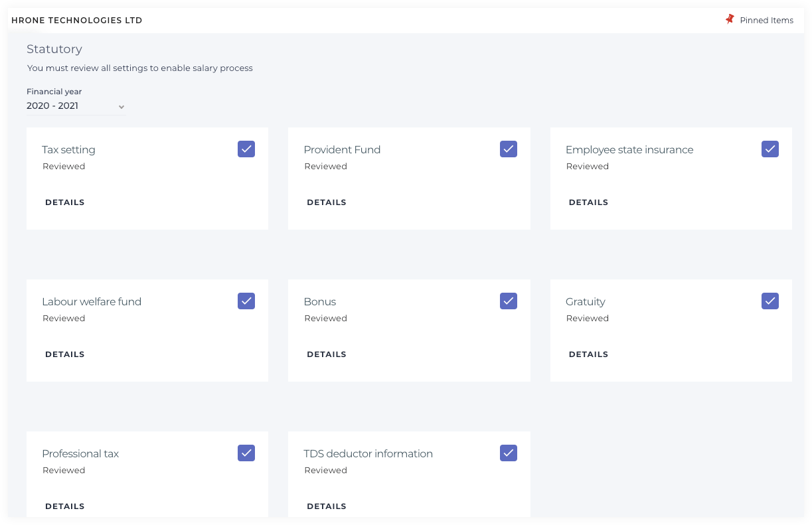Uncheck the Bonus checkbox

tap(509, 301)
